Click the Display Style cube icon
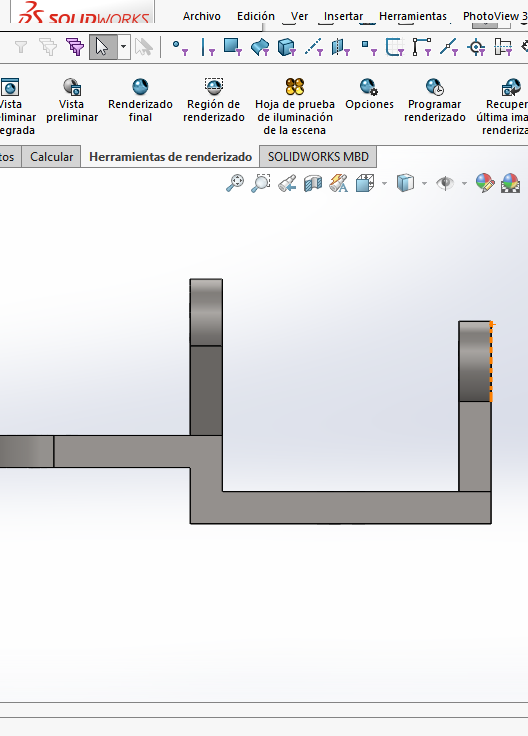 [405, 183]
